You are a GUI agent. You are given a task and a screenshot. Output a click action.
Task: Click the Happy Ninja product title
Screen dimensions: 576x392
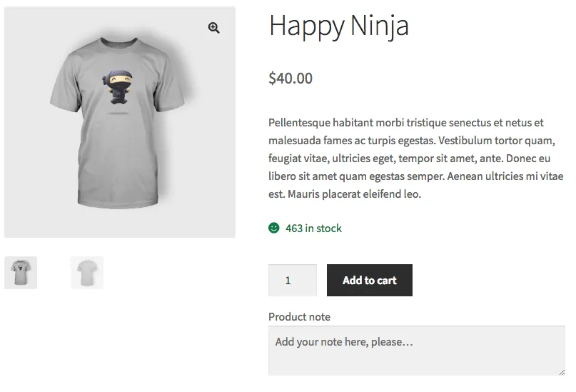point(338,26)
